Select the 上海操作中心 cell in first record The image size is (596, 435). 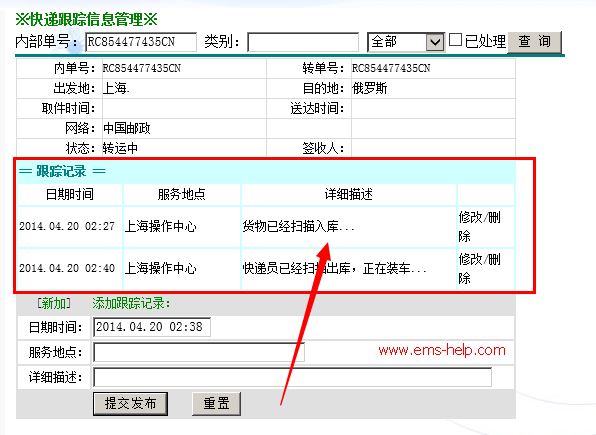coord(182,227)
